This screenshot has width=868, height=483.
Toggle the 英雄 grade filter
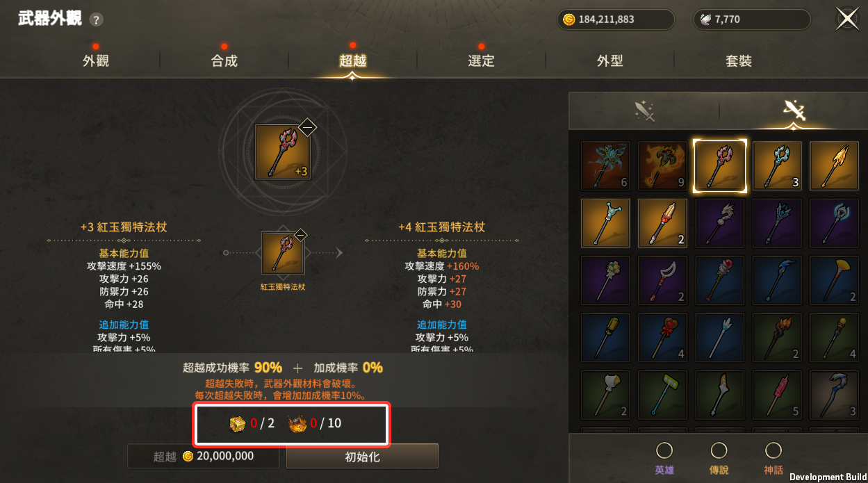[x=664, y=459]
